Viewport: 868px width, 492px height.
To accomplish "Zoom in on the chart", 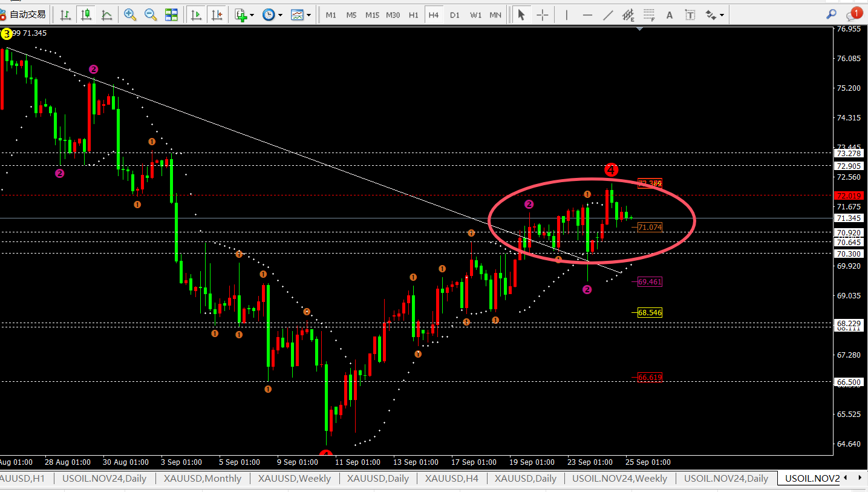I will [129, 15].
